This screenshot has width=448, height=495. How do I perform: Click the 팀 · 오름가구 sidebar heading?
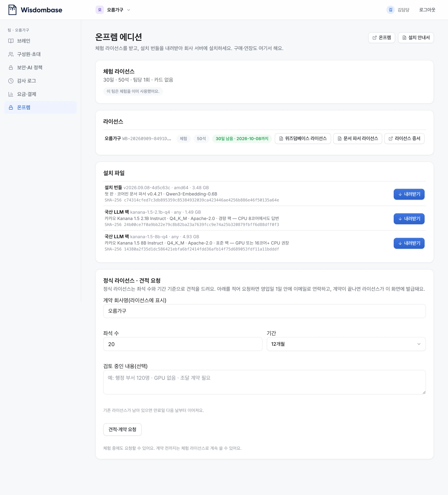pos(18,30)
